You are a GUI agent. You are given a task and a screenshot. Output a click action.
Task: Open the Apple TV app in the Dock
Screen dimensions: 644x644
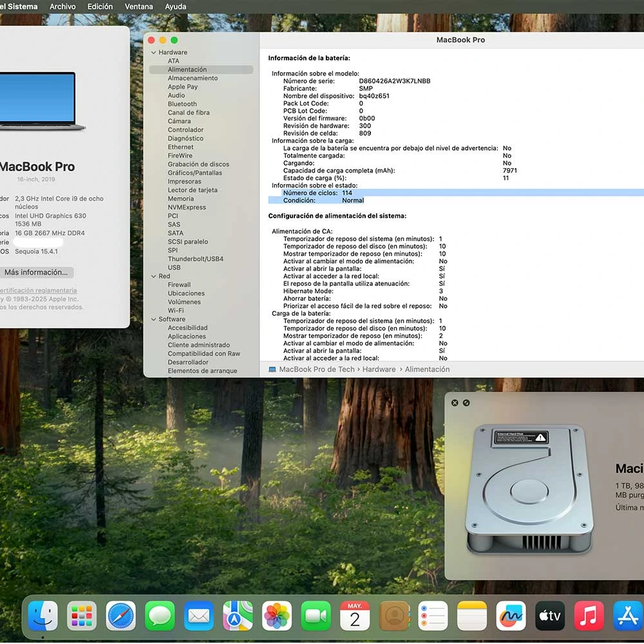tap(550, 616)
